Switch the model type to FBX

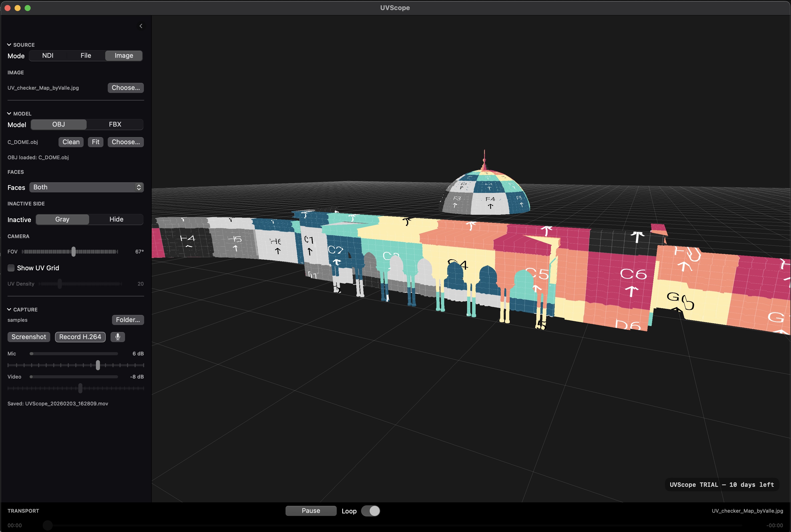click(115, 124)
